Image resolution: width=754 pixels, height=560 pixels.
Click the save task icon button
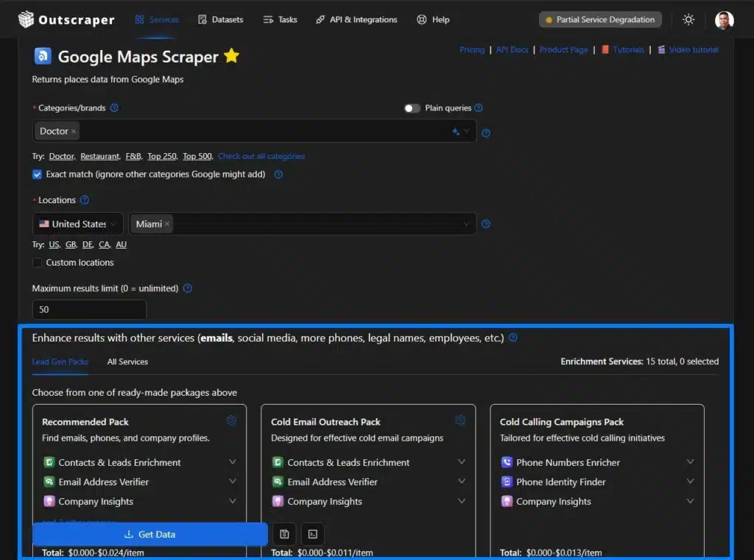click(x=284, y=534)
